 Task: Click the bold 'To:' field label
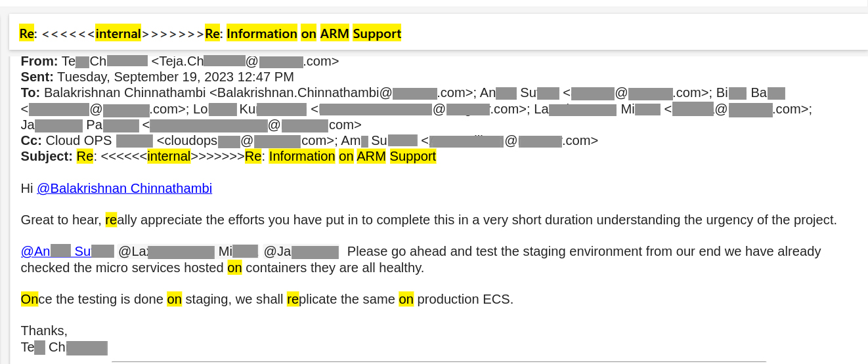coord(30,93)
